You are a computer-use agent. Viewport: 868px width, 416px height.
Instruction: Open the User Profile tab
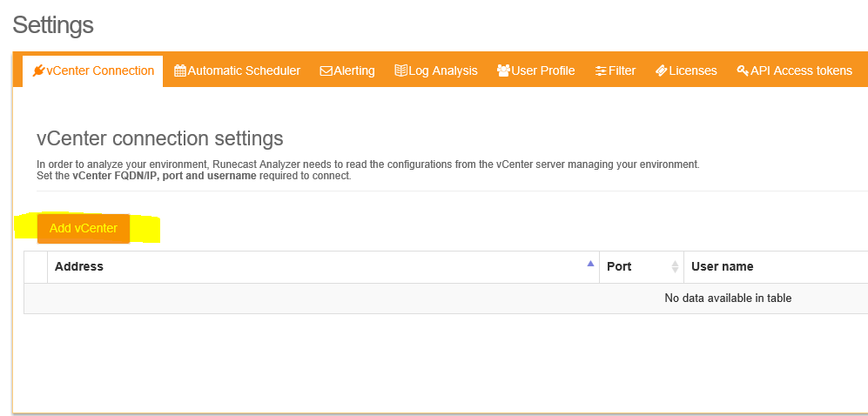click(x=535, y=70)
